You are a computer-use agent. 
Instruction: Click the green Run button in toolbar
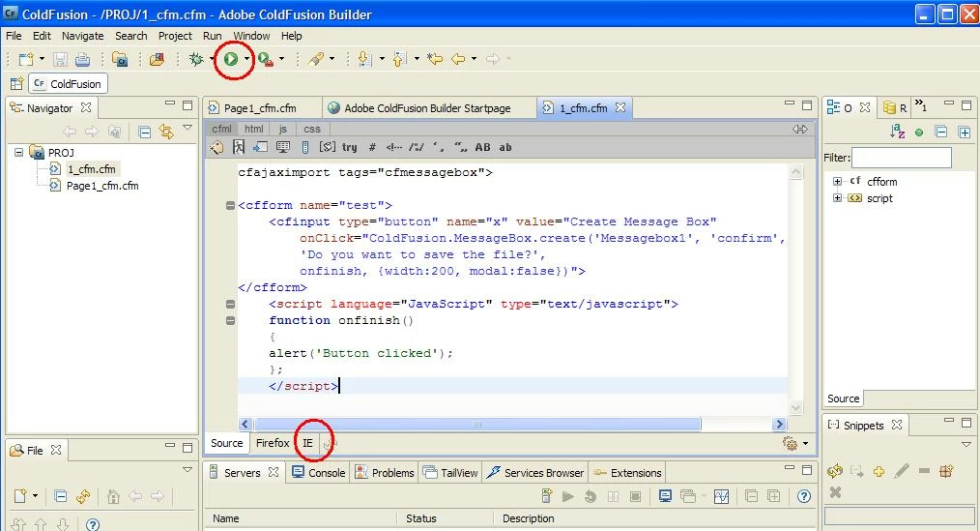231,59
